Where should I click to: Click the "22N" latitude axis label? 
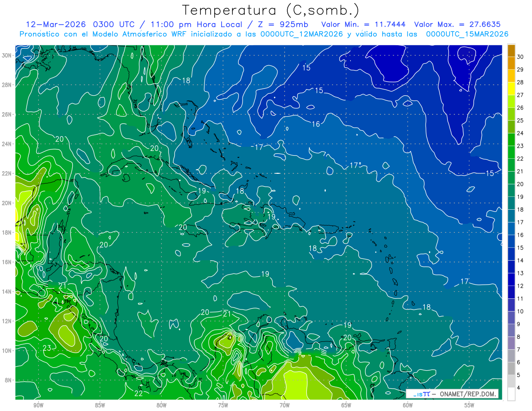7,173
